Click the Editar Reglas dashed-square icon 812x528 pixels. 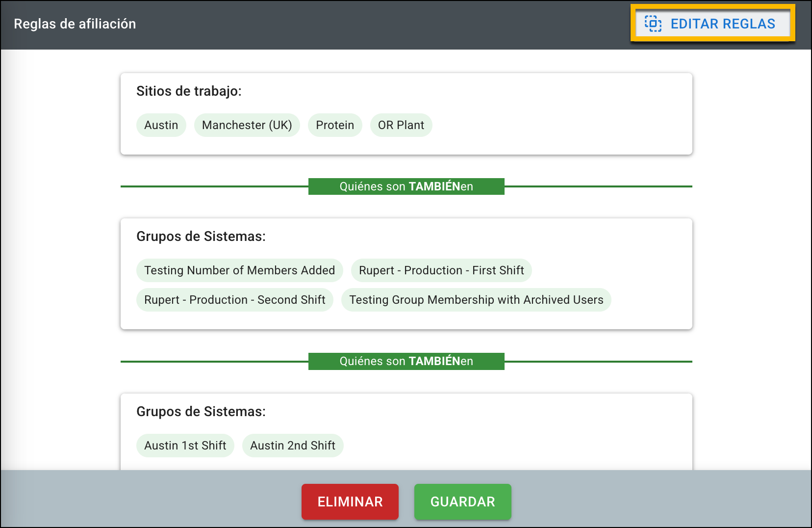[653, 24]
